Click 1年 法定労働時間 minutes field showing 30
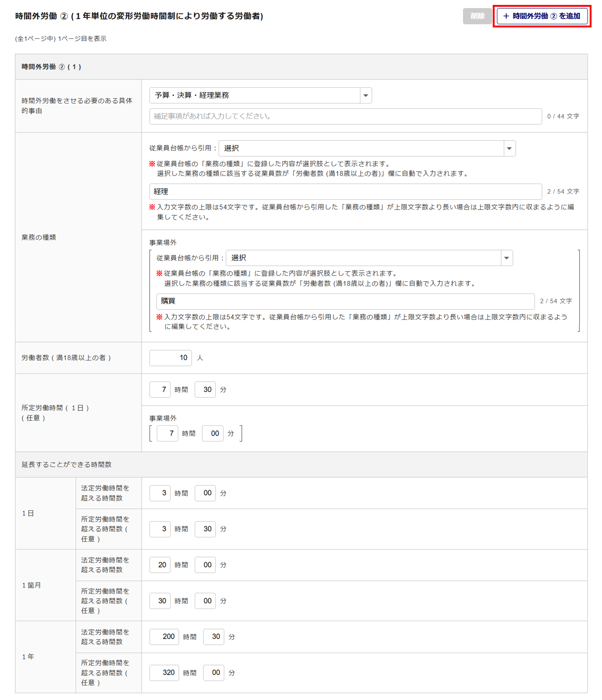The image size is (602, 700). pyautogui.click(x=213, y=637)
